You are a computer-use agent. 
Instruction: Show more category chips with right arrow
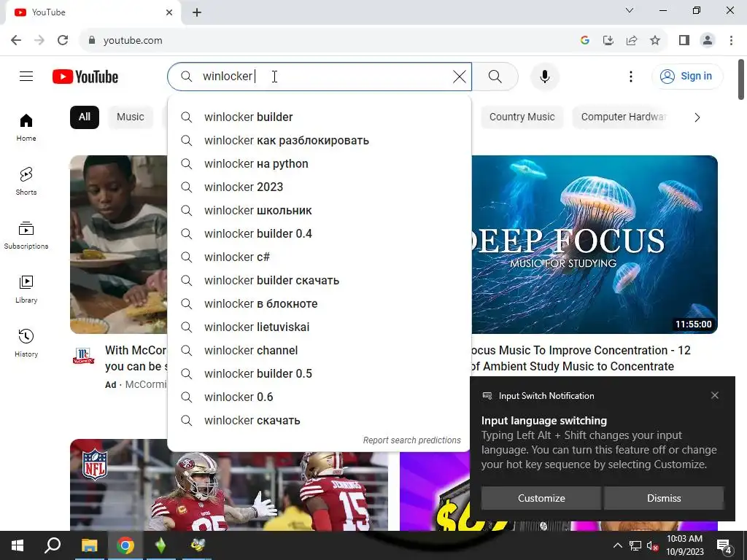click(x=697, y=117)
